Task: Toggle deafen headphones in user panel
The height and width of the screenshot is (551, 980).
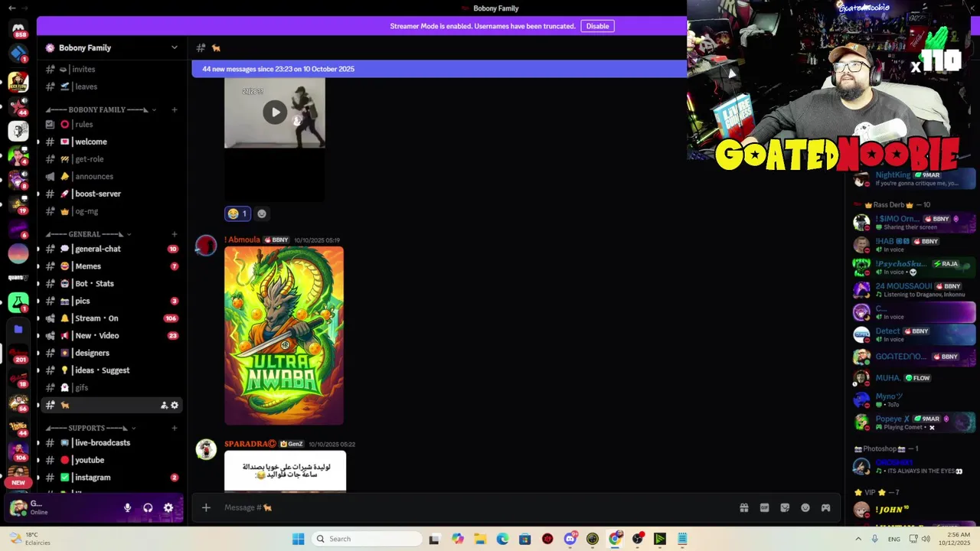Action: click(148, 507)
